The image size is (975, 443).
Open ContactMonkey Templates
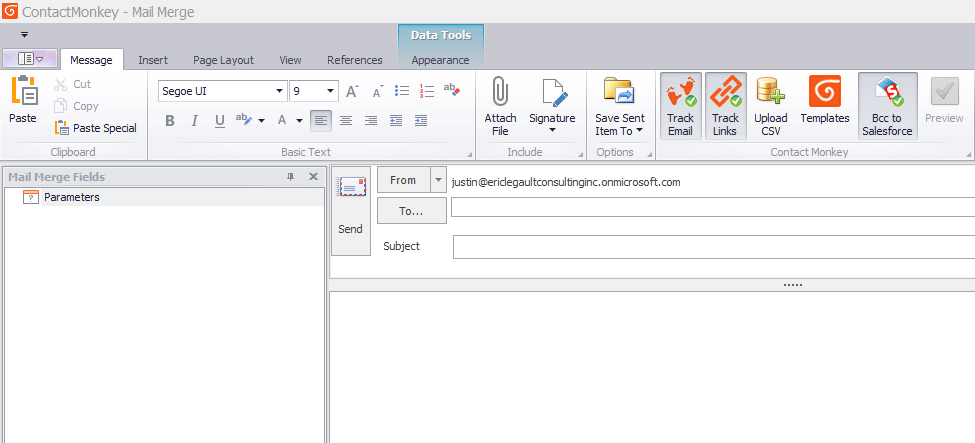[825, 100]
